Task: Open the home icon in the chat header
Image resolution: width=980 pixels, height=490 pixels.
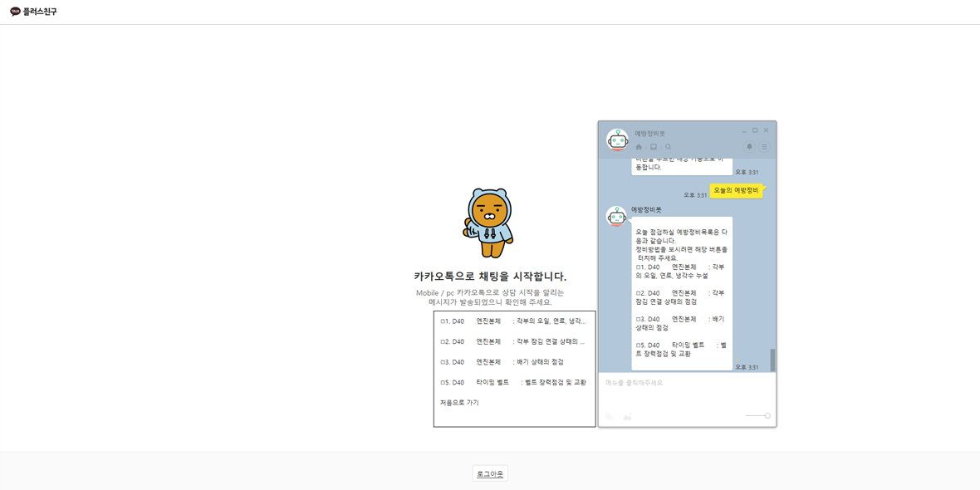Action: coord(639,147)
